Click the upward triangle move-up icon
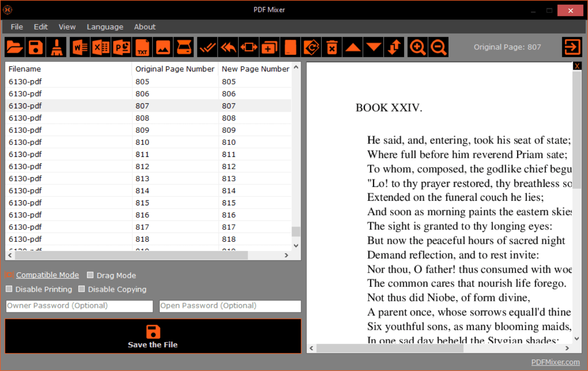This screenshot has height=371, width=588. 353,47
